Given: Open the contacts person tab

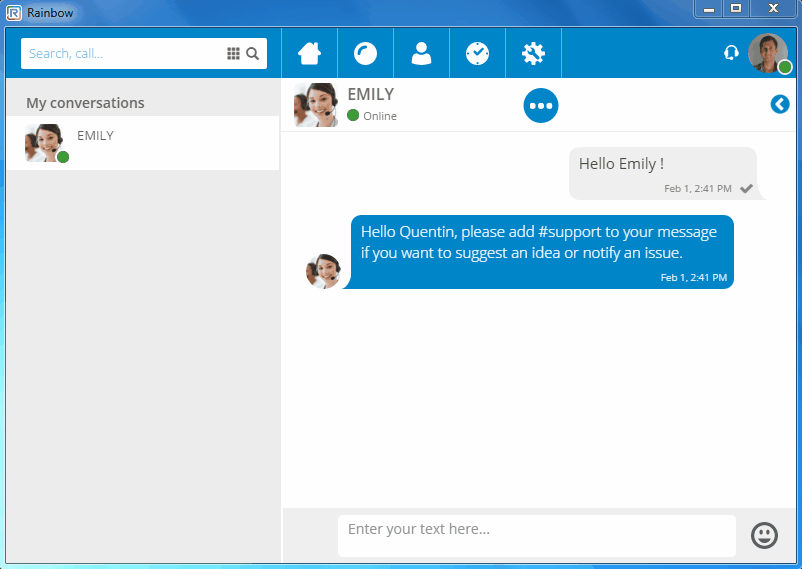Looking at the screenshot, I should [x=421, y=53].
